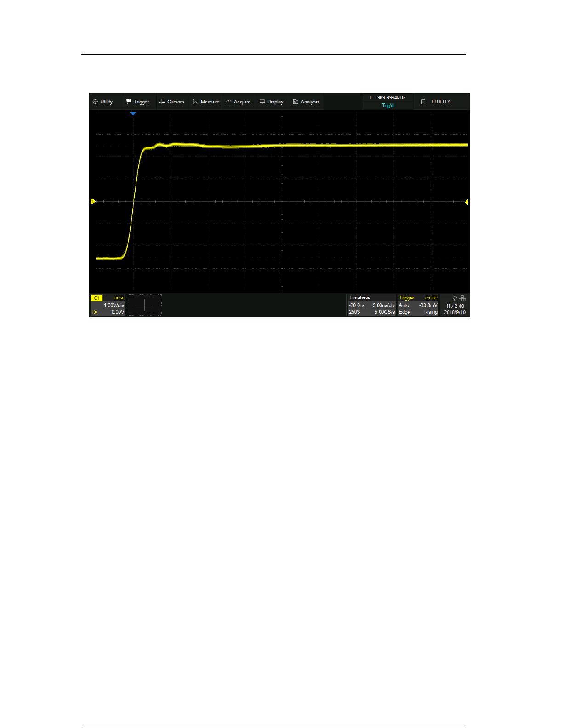The height and width of the screenshot is (728, 563).
Task: Click the DC50 coupling label
Action: pyautogui.click(x=119, y=298)
